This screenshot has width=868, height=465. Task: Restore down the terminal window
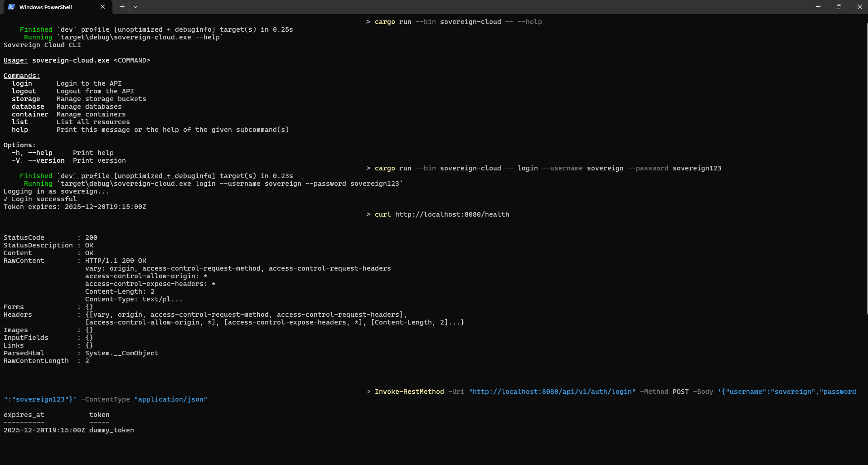[x=839, y=7]
